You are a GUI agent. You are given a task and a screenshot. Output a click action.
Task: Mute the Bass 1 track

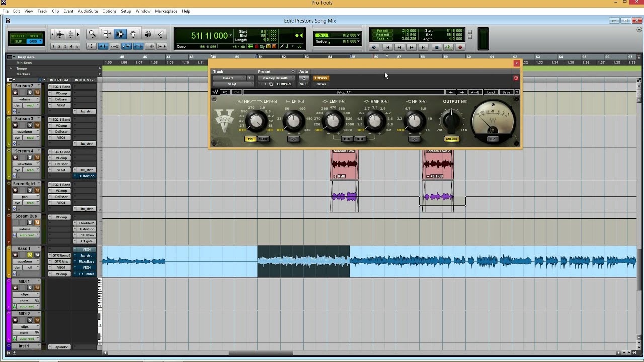click(37, 255)
